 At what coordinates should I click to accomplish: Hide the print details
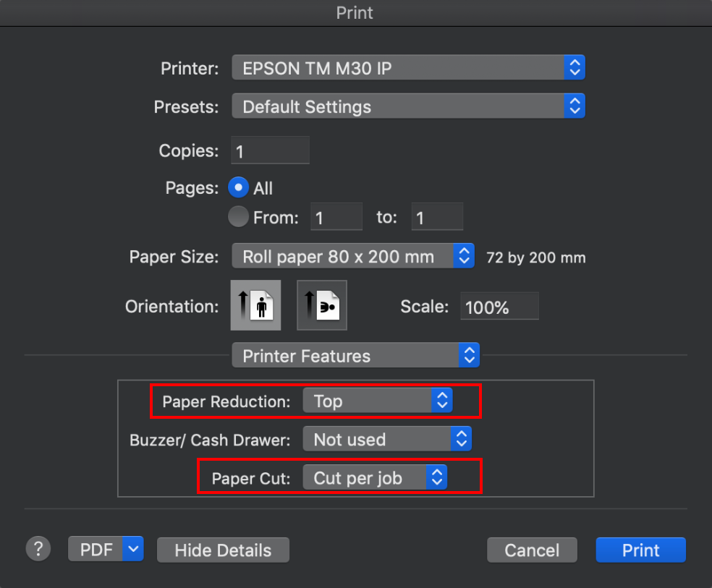tap(223, 550)
